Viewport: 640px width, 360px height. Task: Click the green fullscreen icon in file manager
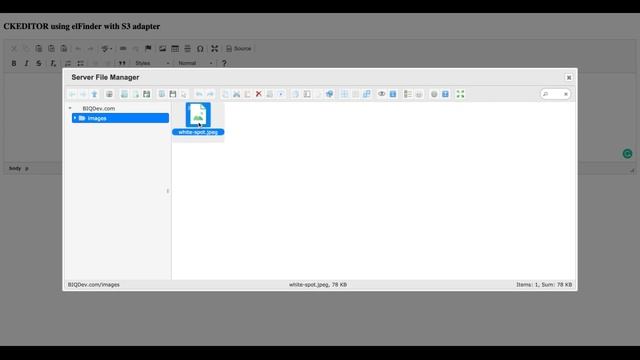(460, 94)
